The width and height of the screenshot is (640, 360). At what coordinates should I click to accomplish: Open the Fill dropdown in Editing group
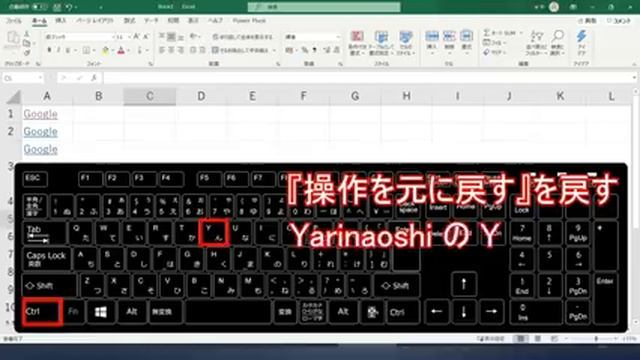[495, 43]
